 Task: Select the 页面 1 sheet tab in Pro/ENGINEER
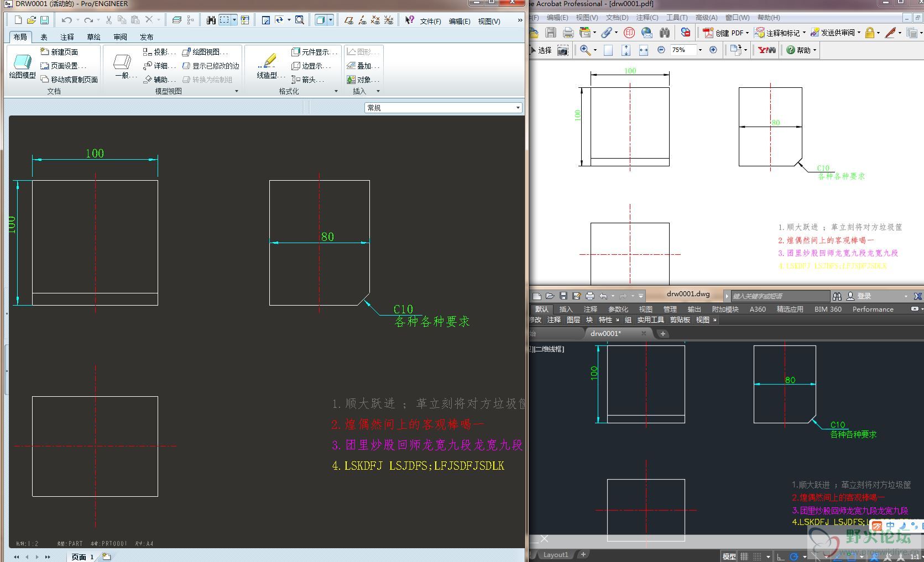point(82,557)
